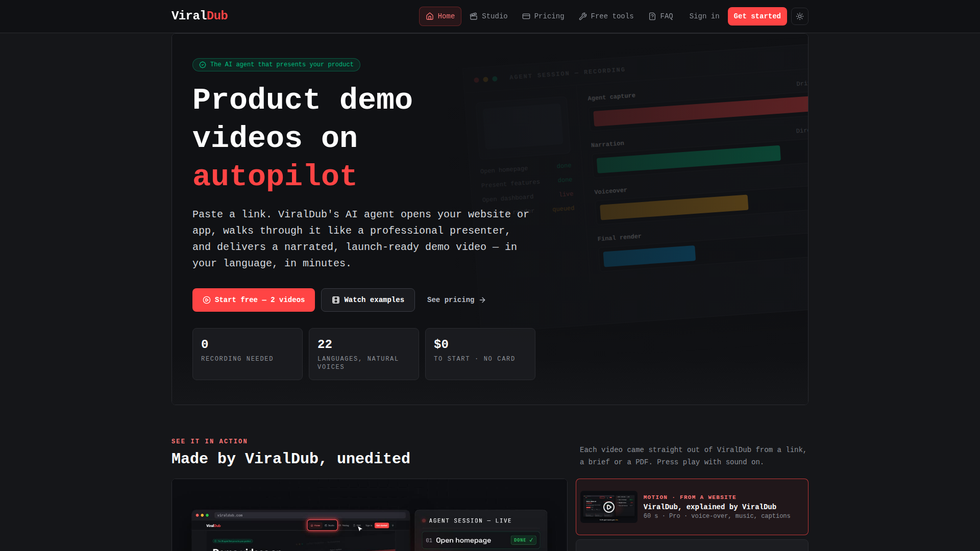The height and width of the screenshot is (551, 980).
Task: Play the ViralDub explained video thumbnail
Action: pyautogui.click(x=608, y=507)
